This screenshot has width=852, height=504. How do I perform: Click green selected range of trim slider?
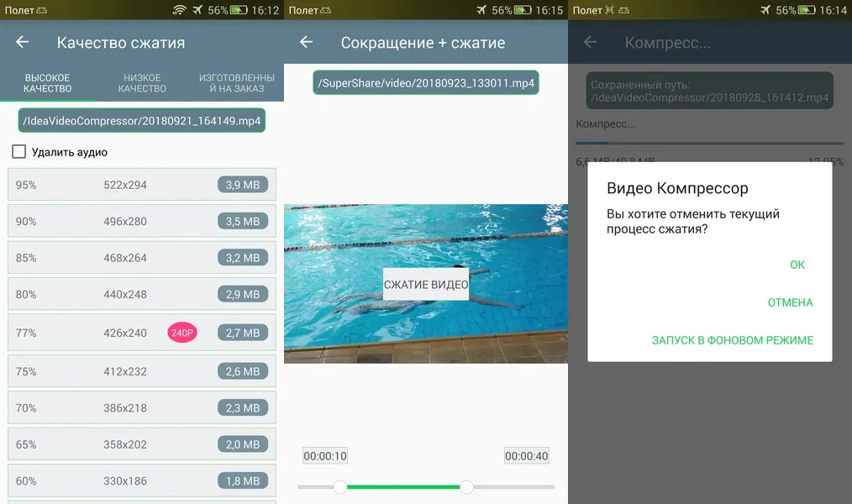click(403, 487)
